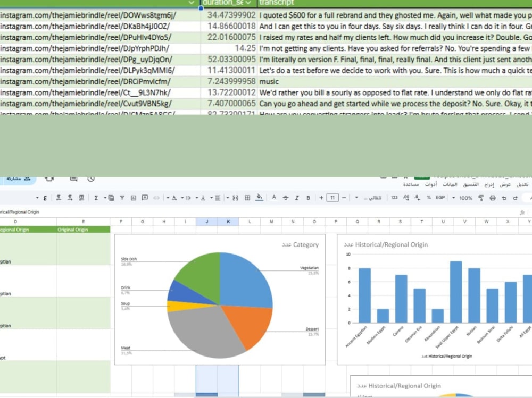Click the font size field 11
Screen dimensions: 532x398
332,198
